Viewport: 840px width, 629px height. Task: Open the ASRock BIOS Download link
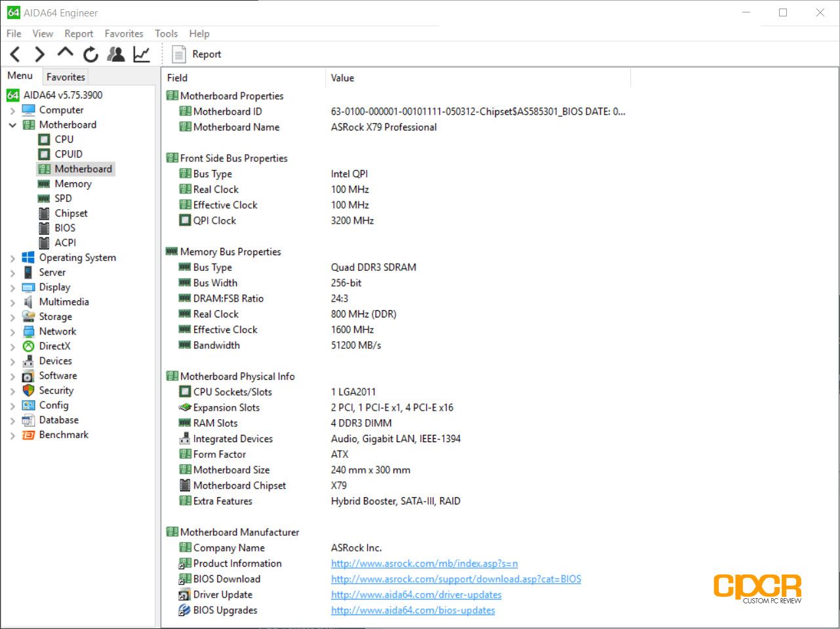[456, 579]
